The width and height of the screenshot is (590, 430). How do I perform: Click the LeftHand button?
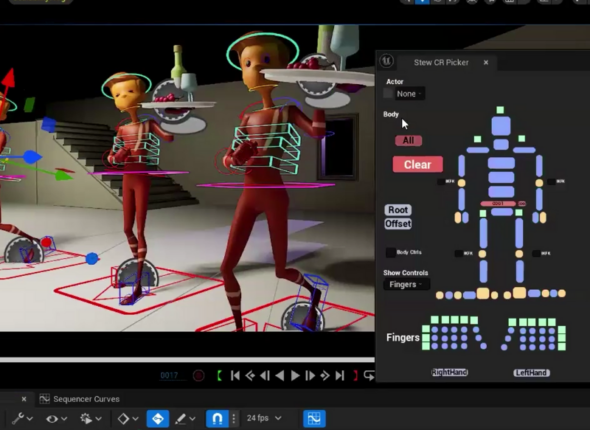click(x=531, y=373)
